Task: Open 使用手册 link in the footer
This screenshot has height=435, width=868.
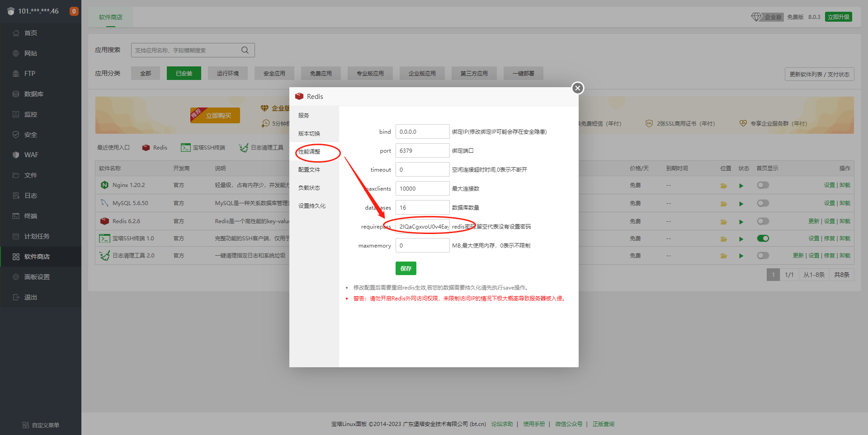Action: [534, 424]
